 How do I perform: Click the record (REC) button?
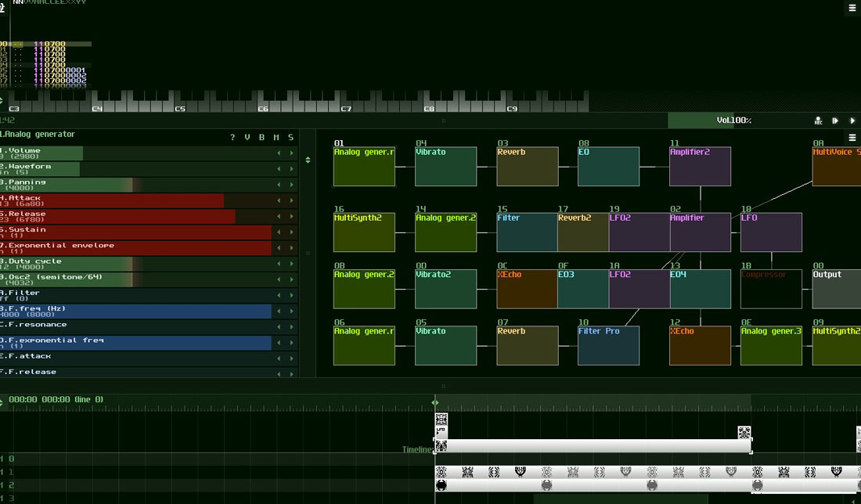point(818,121)
